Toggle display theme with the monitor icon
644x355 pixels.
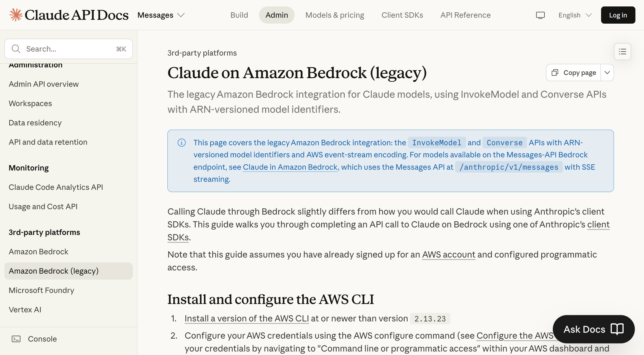point(540,15)
